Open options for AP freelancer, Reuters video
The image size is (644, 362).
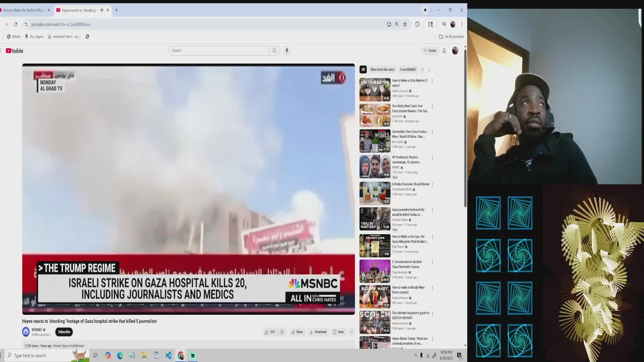tap(432, 158)
